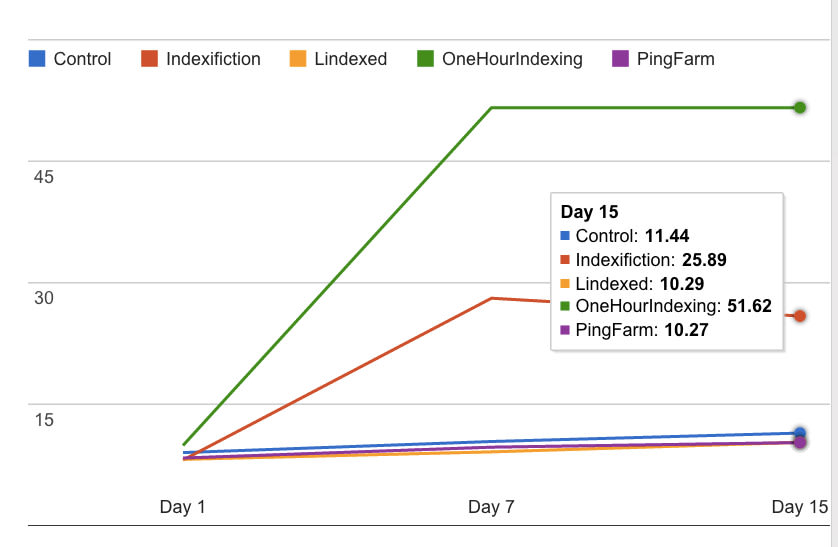Click the red Indexifiction Day 15 data point
838x547 pixels.
pyautogui.click(x=800, y=316)
